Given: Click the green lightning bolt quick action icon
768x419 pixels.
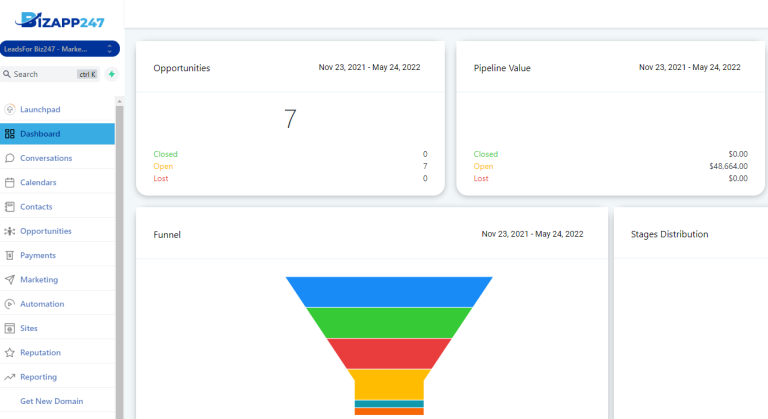Looking at the screenshot, I should (111, 74).
